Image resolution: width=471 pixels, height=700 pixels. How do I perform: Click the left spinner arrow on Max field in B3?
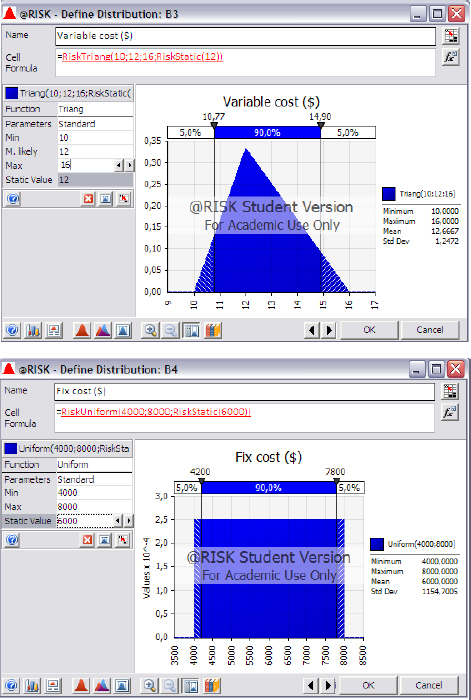119,166
